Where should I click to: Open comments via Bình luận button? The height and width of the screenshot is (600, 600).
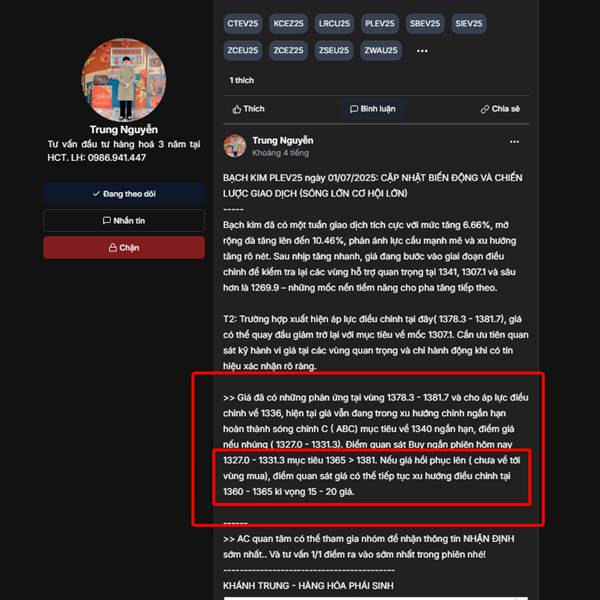(373, 109)
